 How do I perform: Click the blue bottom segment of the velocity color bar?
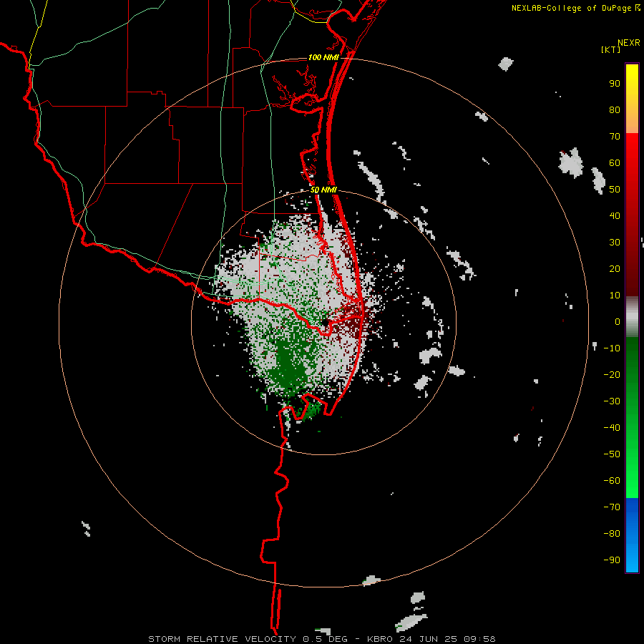pos(632,535)
